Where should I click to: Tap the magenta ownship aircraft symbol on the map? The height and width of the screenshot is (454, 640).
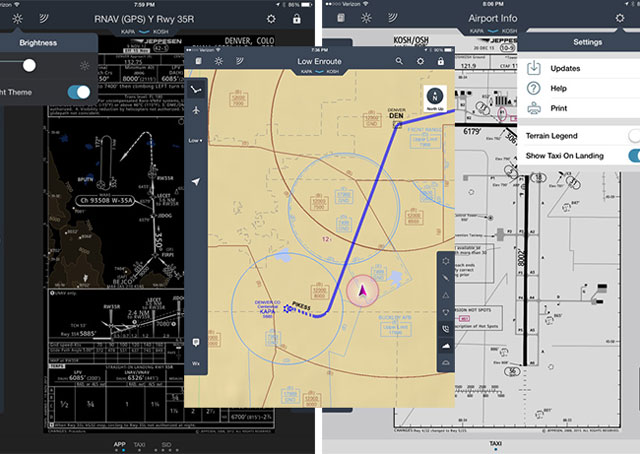coord(362,291)
